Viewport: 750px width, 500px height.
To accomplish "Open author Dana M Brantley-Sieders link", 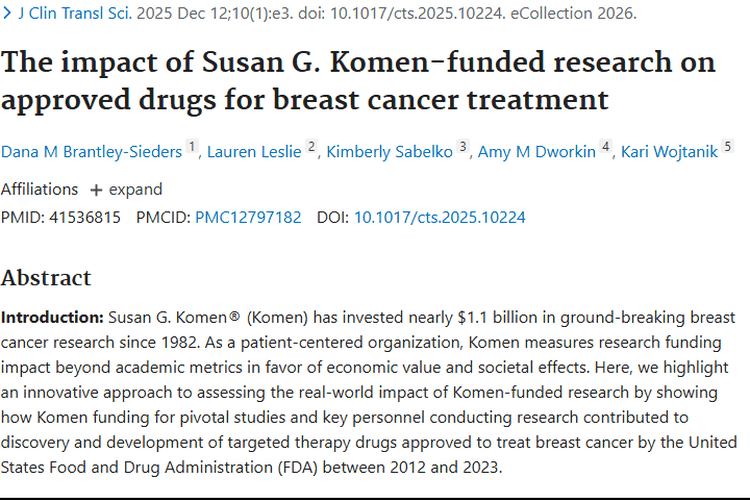I will 92,152.
